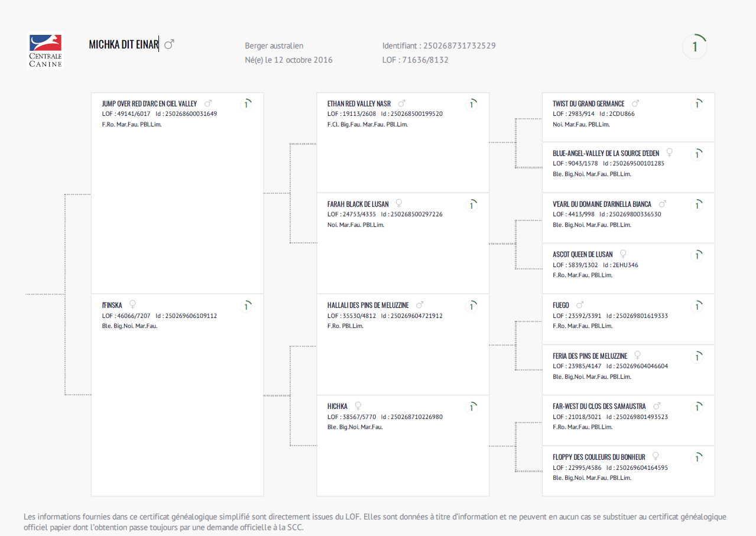Select V'EARL DU DOMAINE D'ARINELLA BIANCA
The height and width of the screenshot is (536, 756).
(x=602, y=204)
